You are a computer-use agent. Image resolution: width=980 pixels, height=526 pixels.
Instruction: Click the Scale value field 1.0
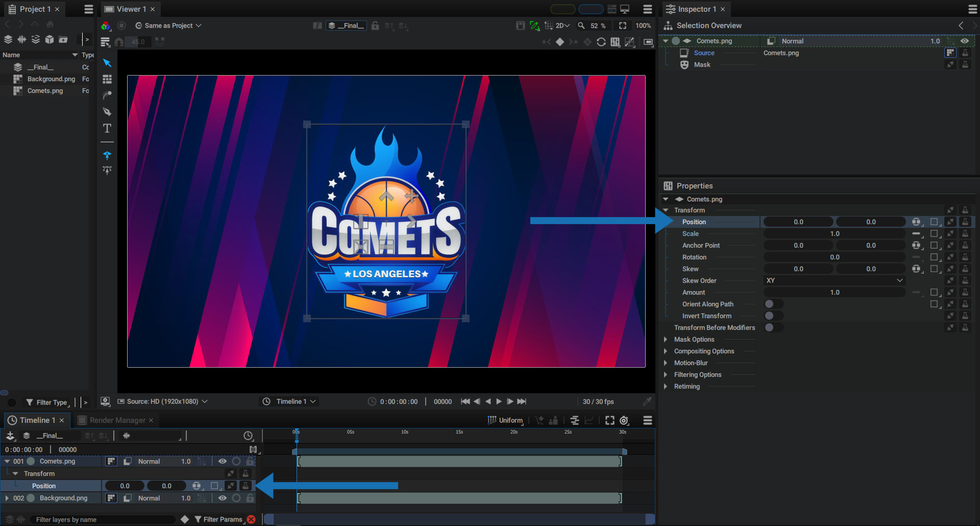[x=834, y=233]
